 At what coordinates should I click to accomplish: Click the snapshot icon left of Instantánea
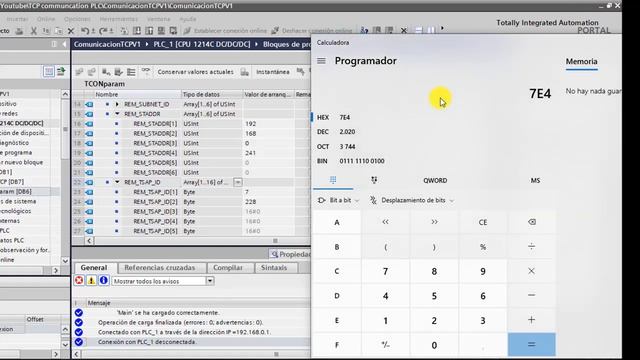244,72
